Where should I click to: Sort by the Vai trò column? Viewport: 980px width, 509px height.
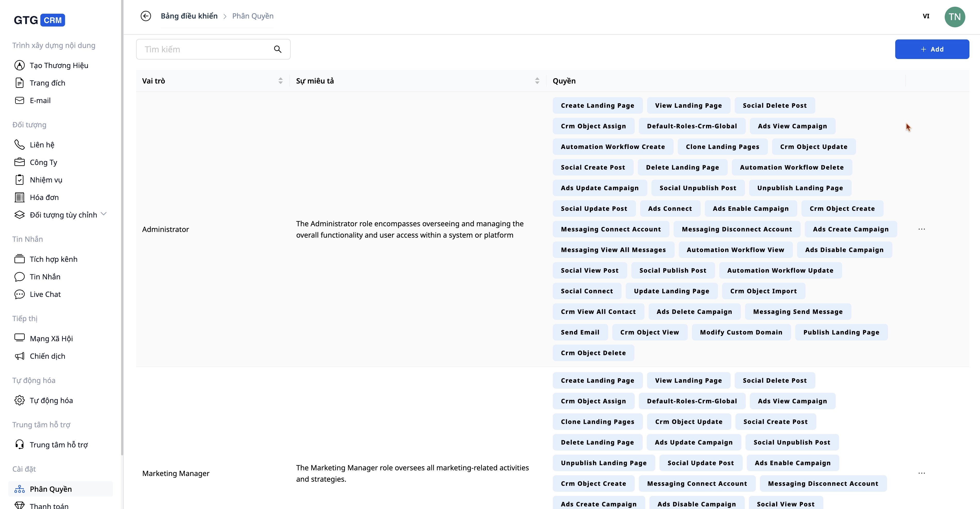280,81
